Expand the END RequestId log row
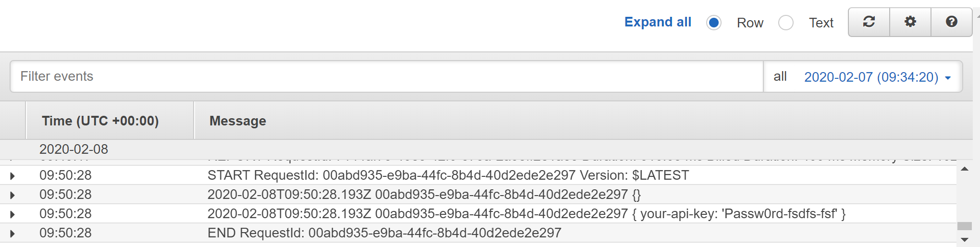The width and height of the screenshot is (980, 247). click(x=12, y=234)
